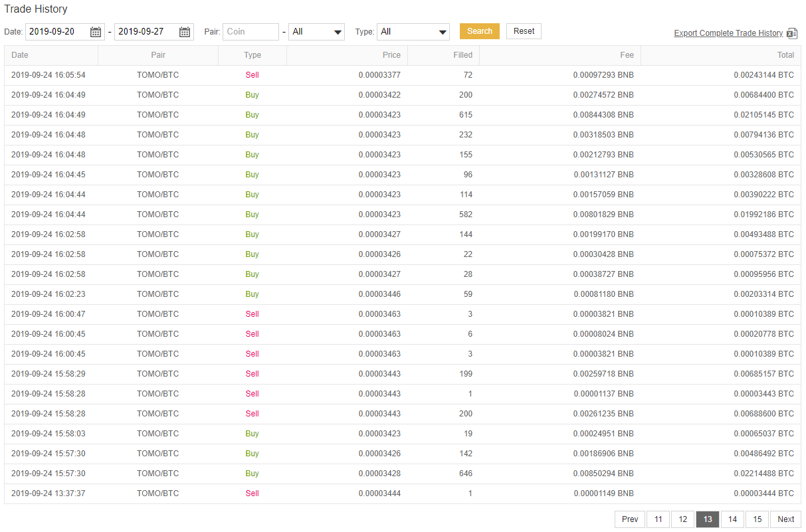Open the end date calendar picker icon

click(185, 32)
